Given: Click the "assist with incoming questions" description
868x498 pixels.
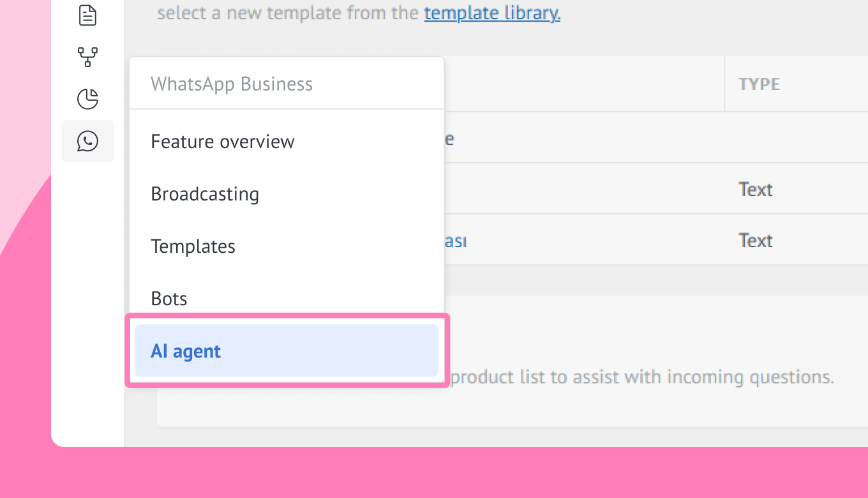Looking at the screenshot, I should (642, 377).
